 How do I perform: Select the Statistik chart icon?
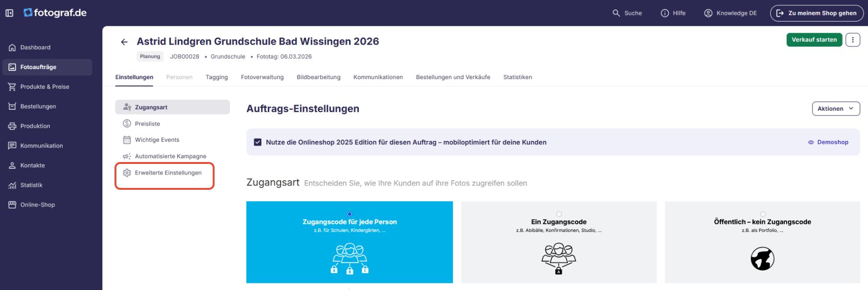coord(12,185)
